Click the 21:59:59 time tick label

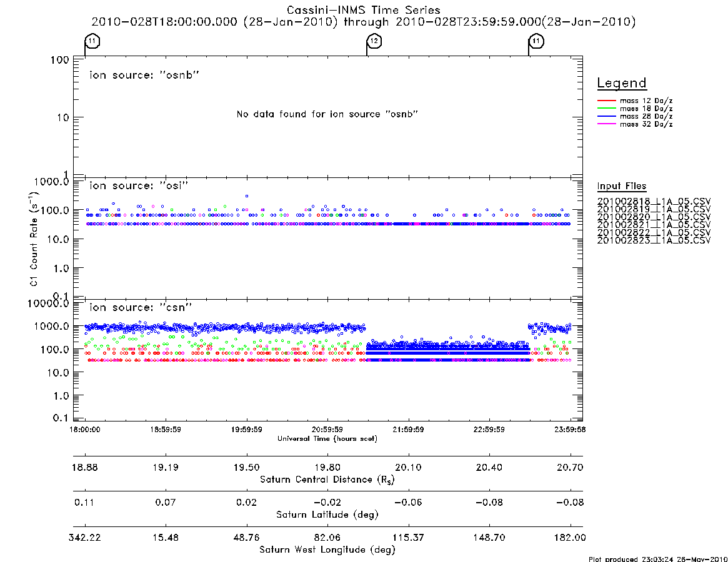(408, 430)
